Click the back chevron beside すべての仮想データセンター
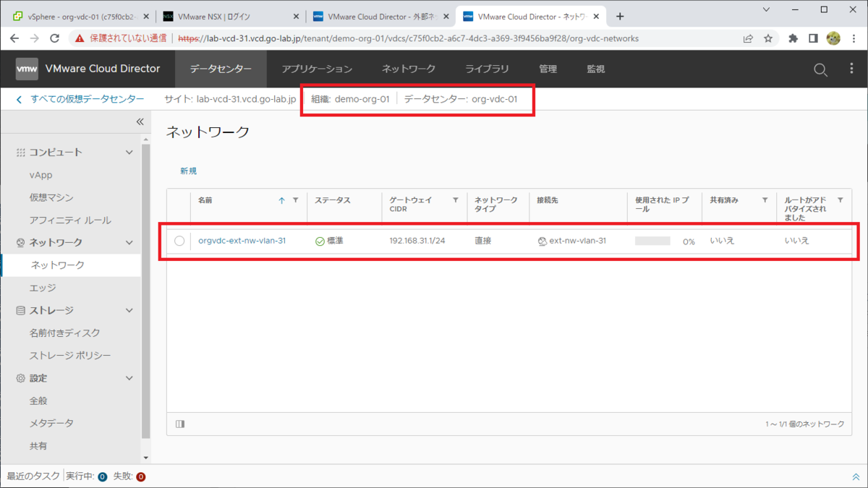This screenshot has height=488, width=868. coord(19,100)
